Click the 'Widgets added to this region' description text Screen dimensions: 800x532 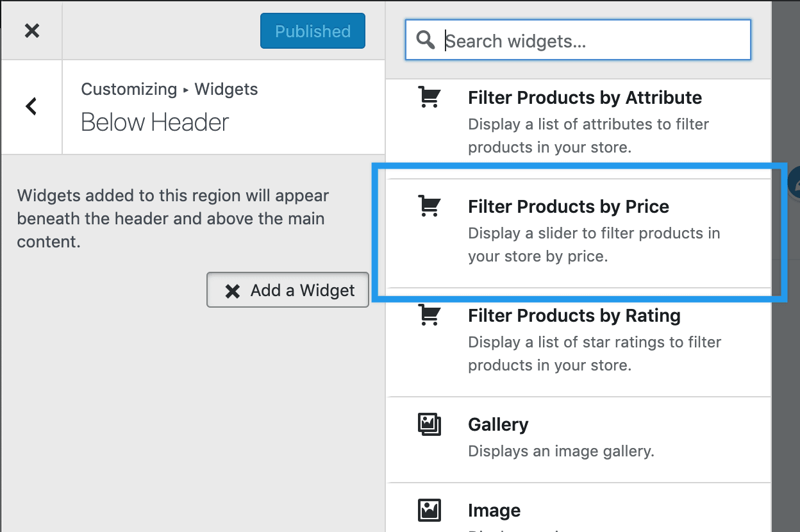coord(173,219)
